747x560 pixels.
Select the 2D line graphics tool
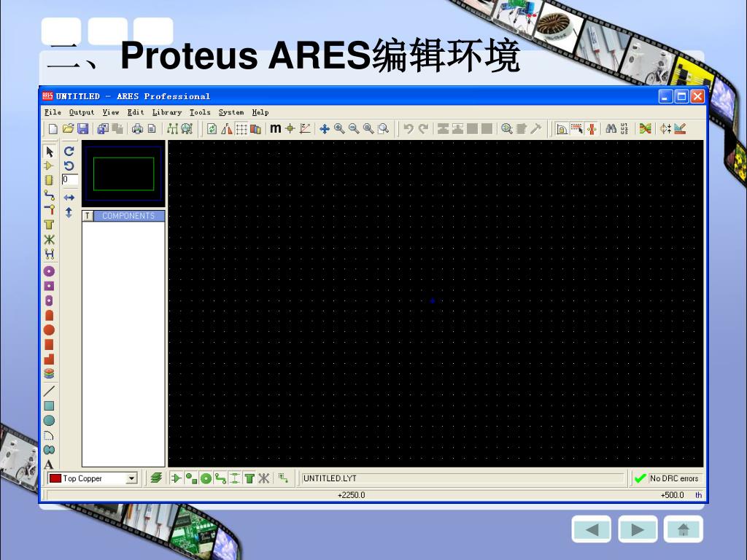(49, 391)
